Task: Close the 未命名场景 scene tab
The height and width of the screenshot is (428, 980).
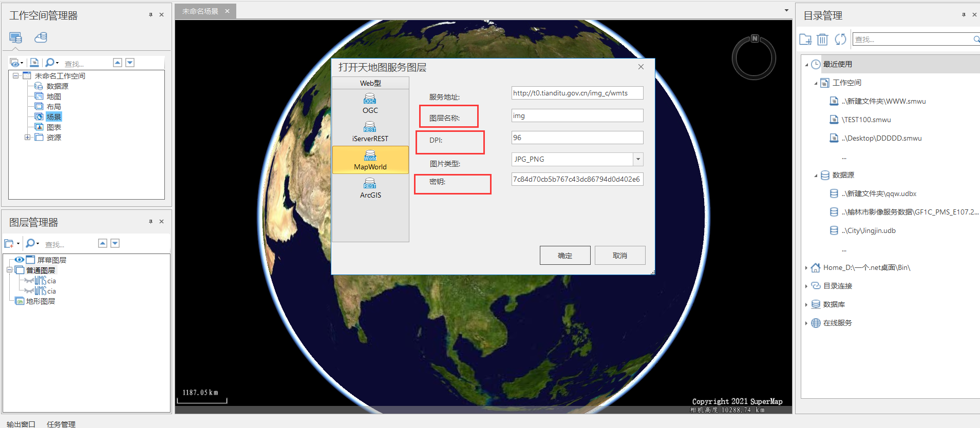Action: point(227,11)
